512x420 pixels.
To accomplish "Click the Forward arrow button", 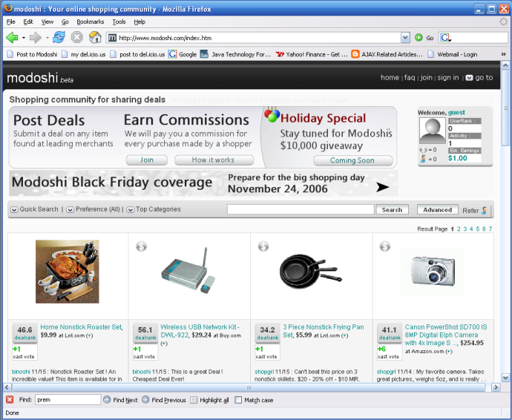I will pyautogui.click(x=36, y=38).
